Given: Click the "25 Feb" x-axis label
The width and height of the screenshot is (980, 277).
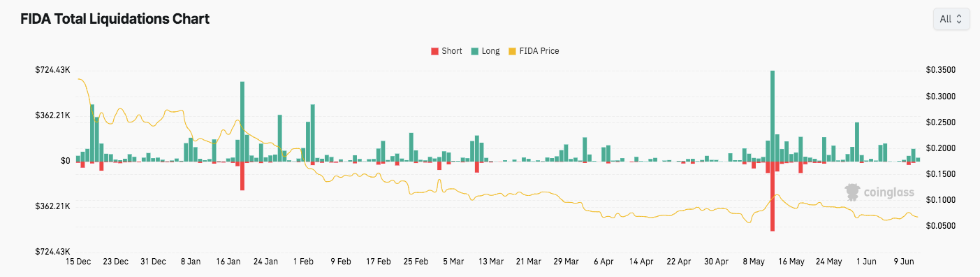Looking at the screenshot, I should coord(416,262).
